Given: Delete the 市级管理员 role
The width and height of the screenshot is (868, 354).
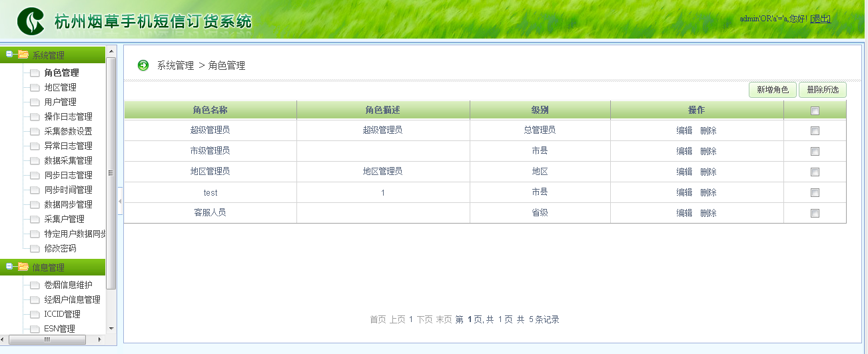Looking at the screenshot, I should coord(708,152).
